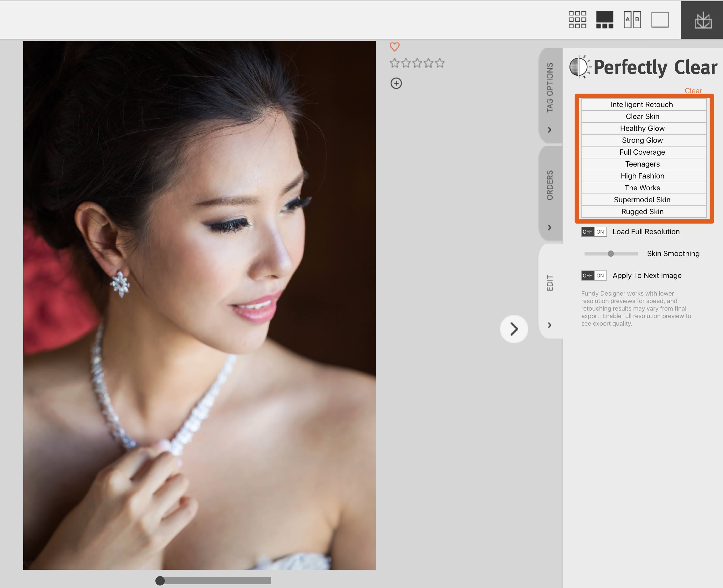Choose The Works preset
The width and height of the screenshot is (723, 588).
pyautogui.click(x=644, y=188)
